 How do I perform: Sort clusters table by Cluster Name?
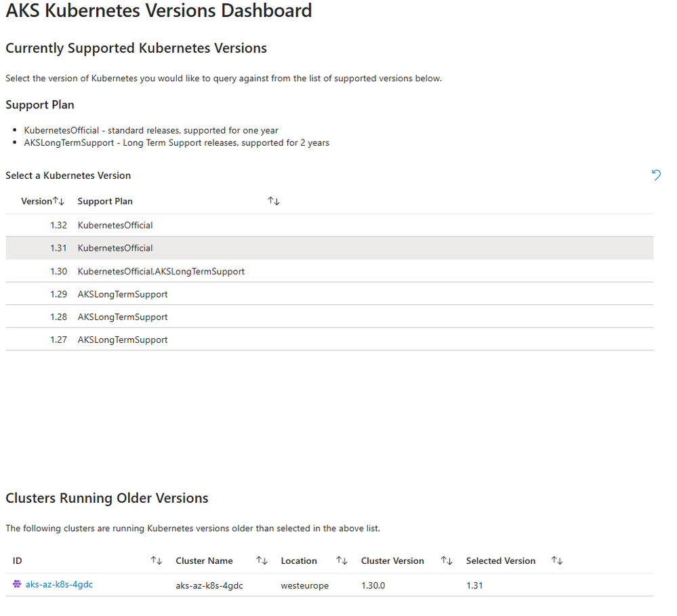262,560
